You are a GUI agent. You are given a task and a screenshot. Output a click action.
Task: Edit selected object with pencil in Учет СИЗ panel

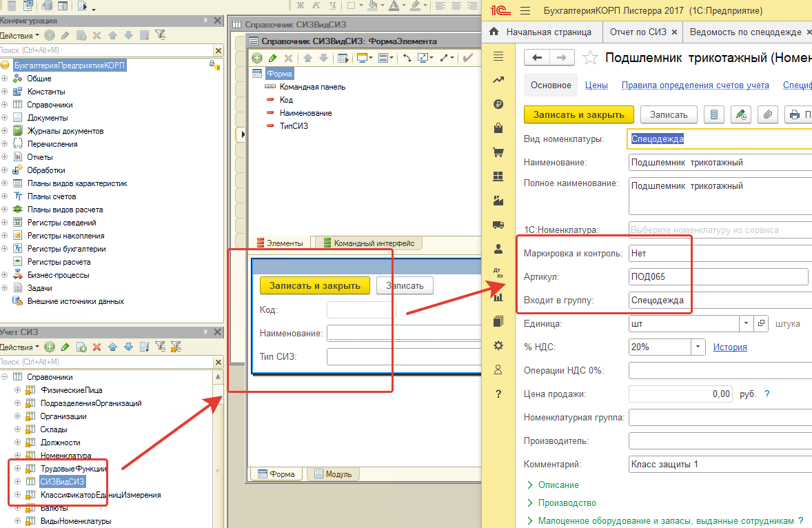[x=65, y=347]
